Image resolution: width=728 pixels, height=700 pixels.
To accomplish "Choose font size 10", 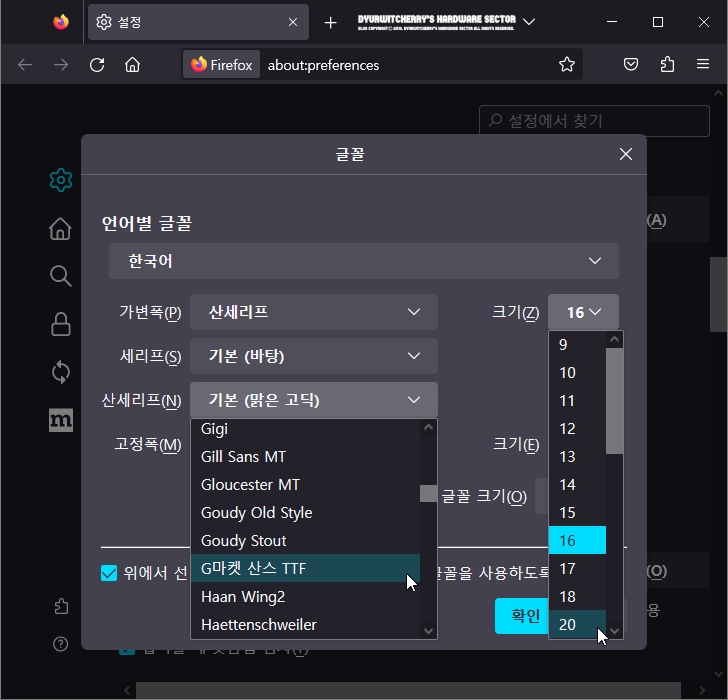I will tap(578, 372).
